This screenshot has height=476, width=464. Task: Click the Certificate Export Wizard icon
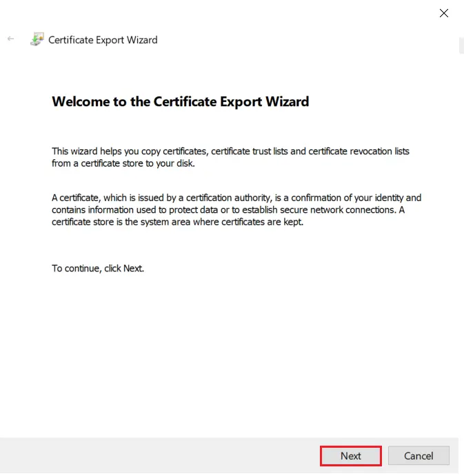click(x=37, y=39)
